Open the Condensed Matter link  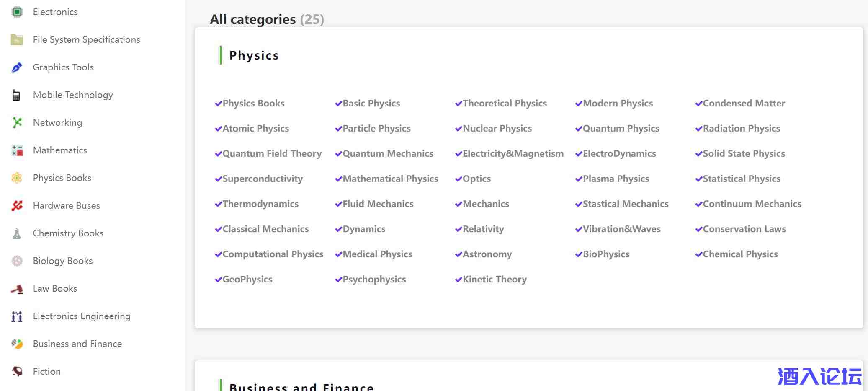[744, 104]
